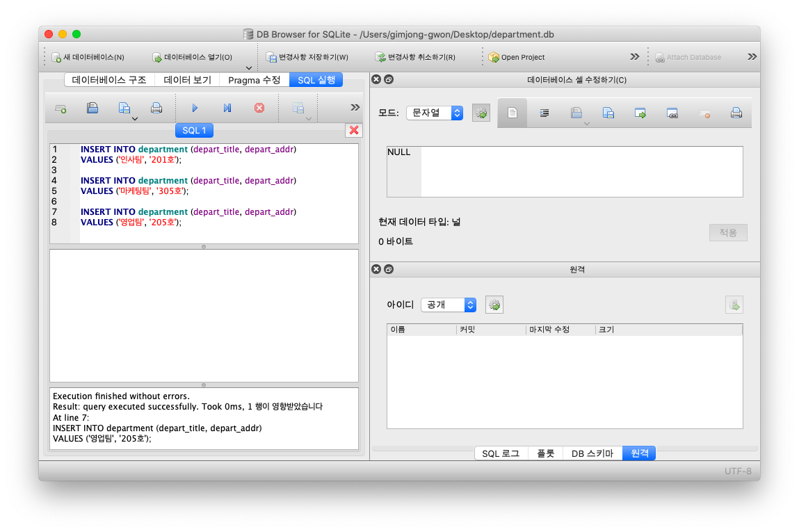Stop SQL execution with red icon
Screen dimensions: 799x532
259,108
